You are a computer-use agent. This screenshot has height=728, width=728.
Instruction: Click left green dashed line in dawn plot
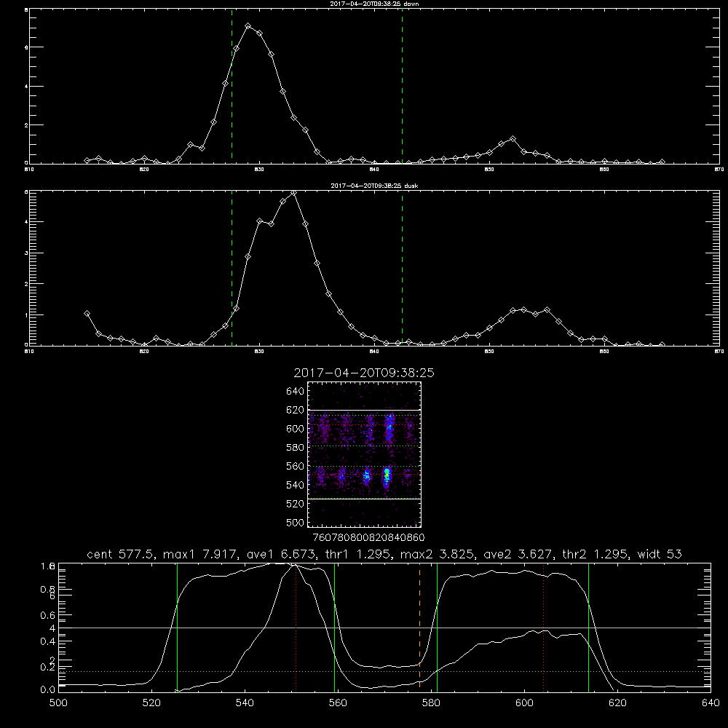tap(232, 87)
